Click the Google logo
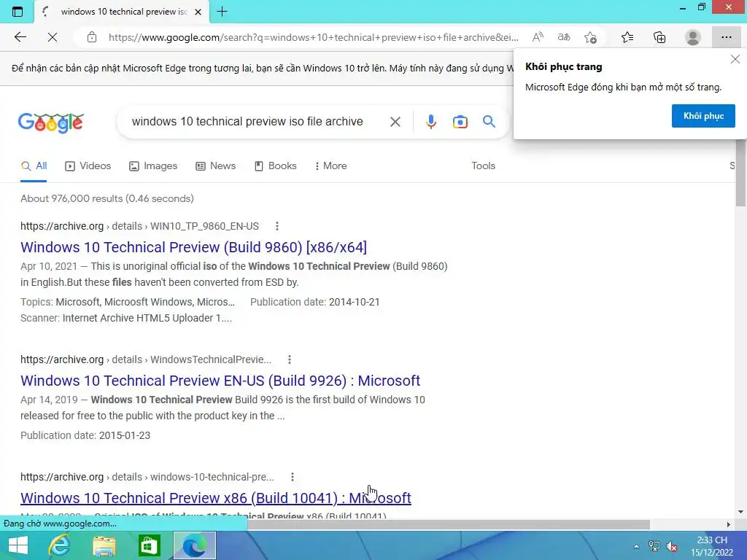The height and width of the screenshot is (560, 747). pos(51,122)
